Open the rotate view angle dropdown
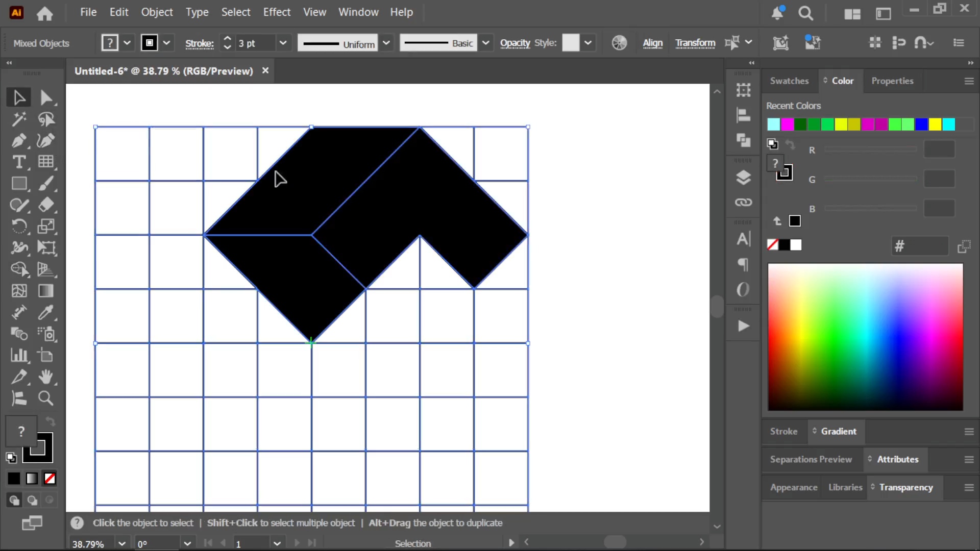The image size is (980, 551). pos(187,543)
